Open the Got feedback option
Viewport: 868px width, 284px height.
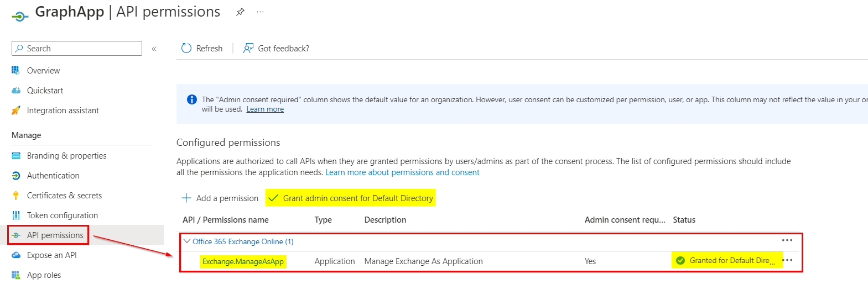pos(276,49)
